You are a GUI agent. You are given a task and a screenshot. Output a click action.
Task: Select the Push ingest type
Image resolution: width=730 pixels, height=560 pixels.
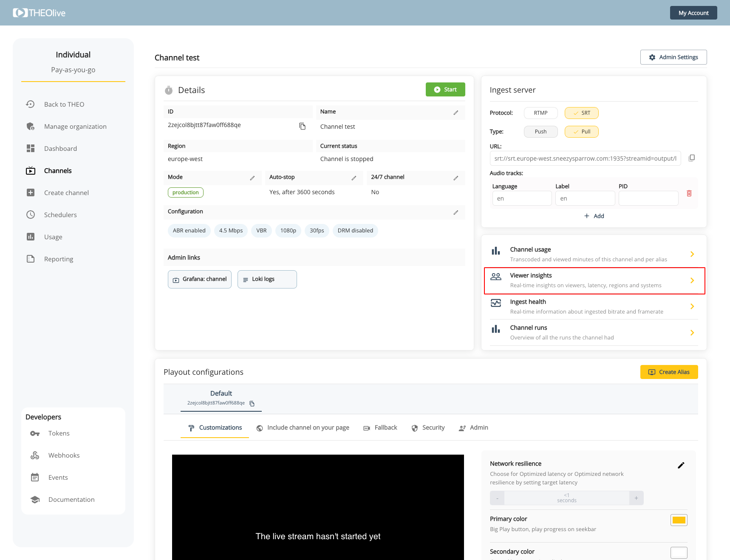coord(540,132)
